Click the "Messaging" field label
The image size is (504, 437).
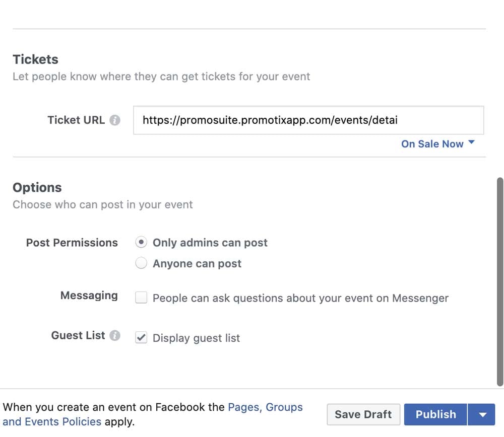click(x=89, y=296)
